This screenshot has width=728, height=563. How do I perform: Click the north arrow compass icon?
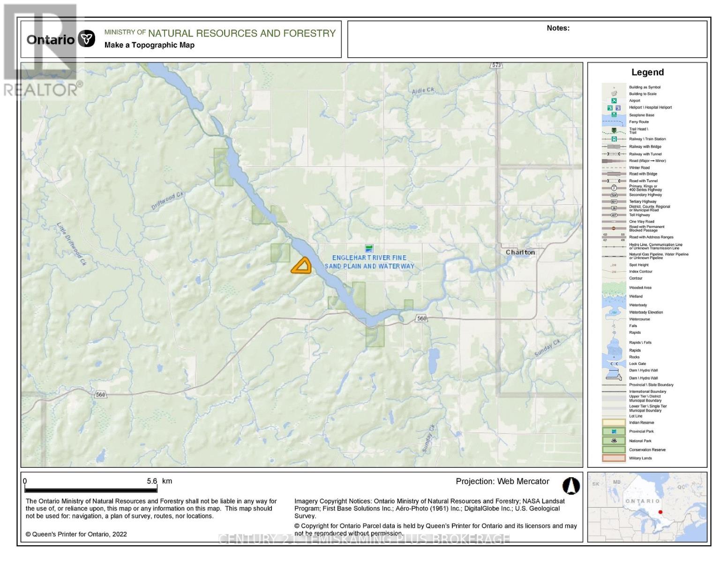pyautogui.click(x=571, y=487)
